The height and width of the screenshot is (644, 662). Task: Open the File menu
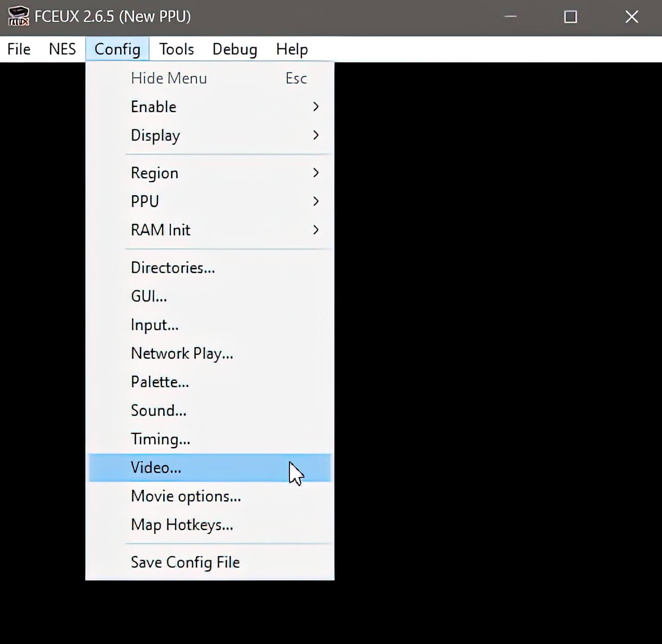click(x=18, y=49)
